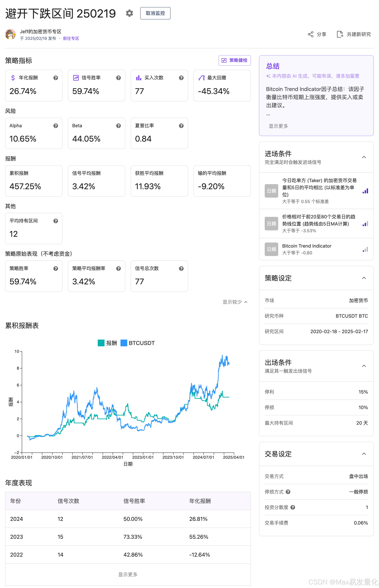The image size is (379, 588).
Task: Click help icon beside 停损方式
Action: pos(288,492)
